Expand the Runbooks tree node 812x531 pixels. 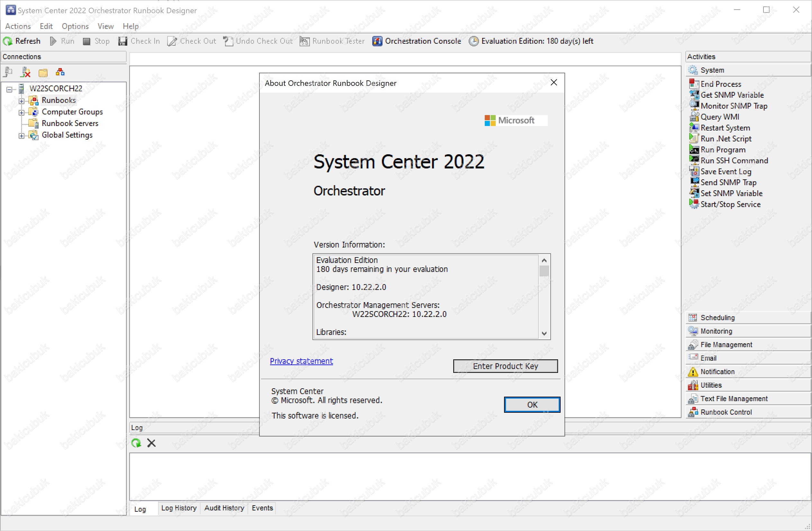click(x=22, y=101)
